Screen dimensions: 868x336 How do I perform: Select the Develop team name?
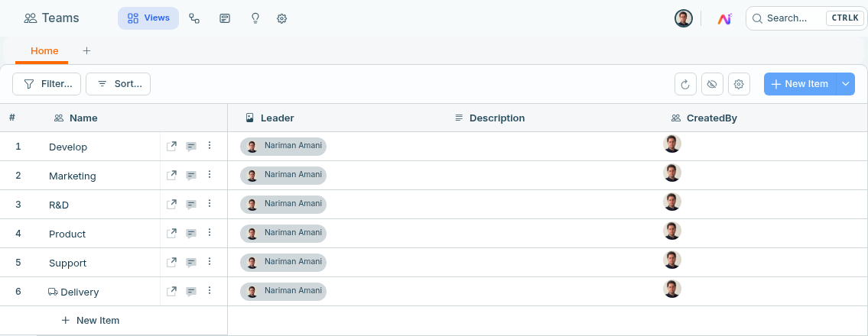68,147
